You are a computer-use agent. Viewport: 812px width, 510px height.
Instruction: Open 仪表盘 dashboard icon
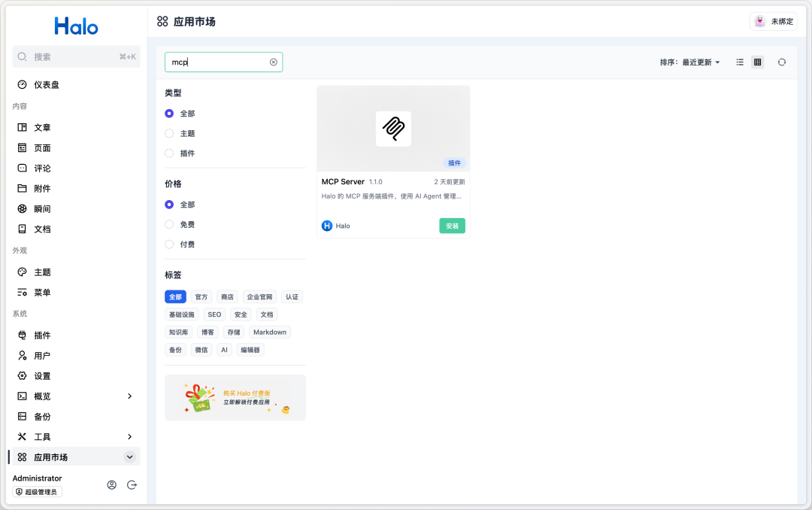[23, 84]
